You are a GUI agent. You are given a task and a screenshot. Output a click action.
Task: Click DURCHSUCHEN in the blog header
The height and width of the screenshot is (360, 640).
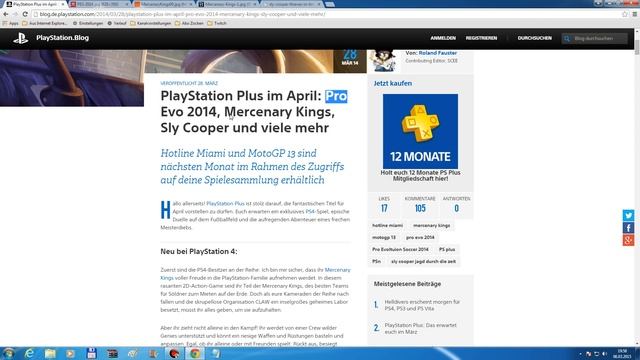[x=534, y=38]
